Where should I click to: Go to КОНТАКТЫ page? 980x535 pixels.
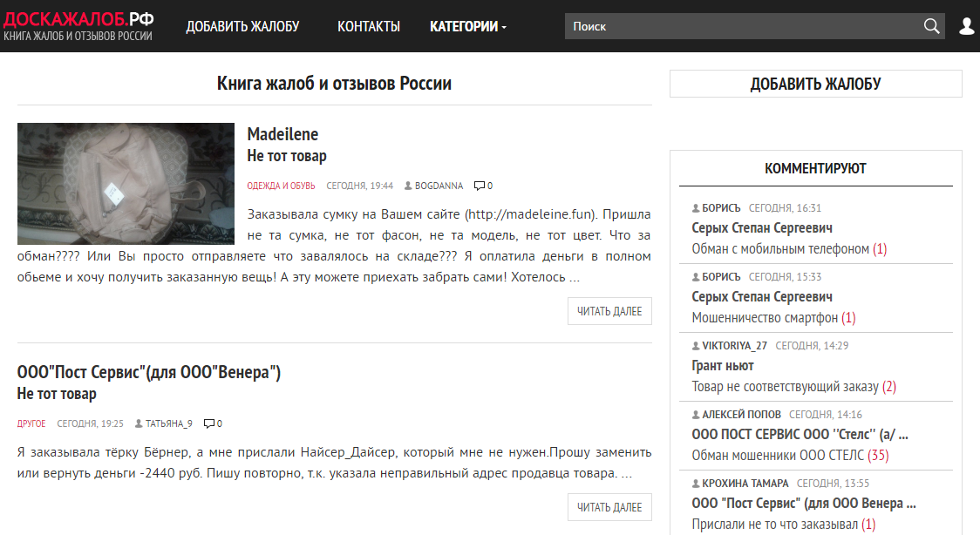[369, 26]
